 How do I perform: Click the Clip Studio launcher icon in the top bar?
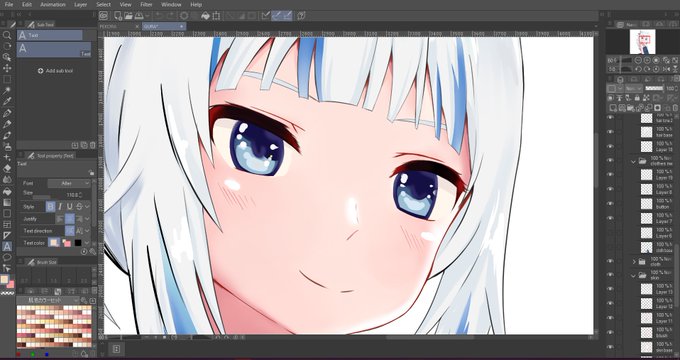click(x=103, y=16)
